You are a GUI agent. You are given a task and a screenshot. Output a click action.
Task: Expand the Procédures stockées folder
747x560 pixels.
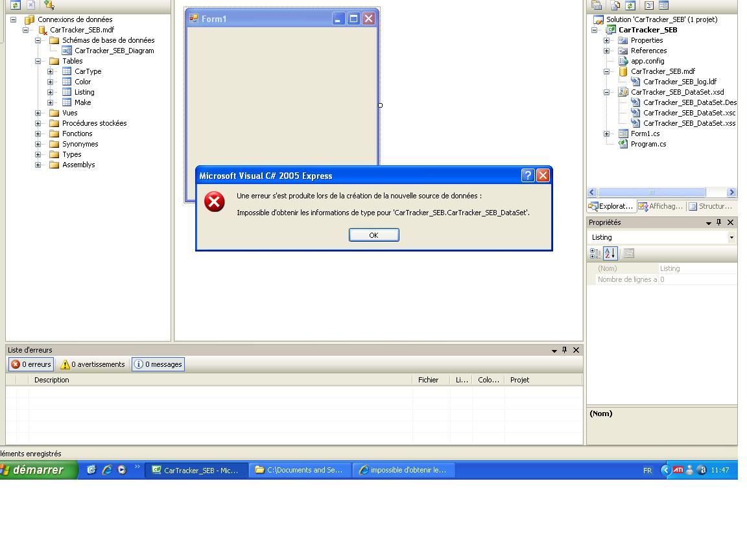point(38,123)
